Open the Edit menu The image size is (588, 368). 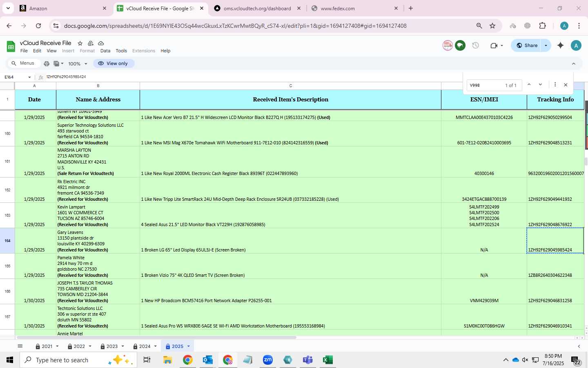pos(37,51)
